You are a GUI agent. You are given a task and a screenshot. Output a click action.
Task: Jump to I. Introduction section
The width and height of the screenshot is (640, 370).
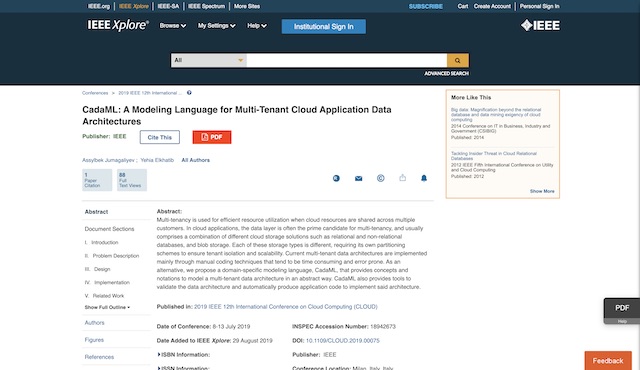[102, 242]
